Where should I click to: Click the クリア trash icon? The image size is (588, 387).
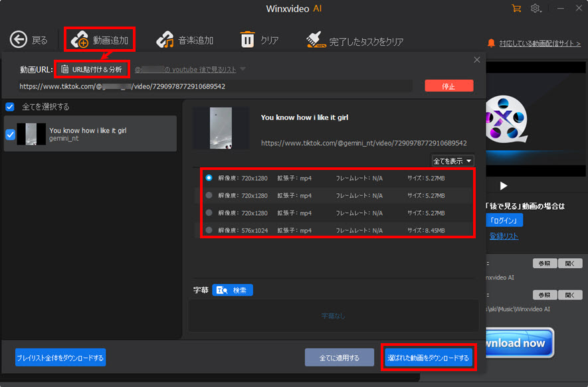(x=247, y=39)
